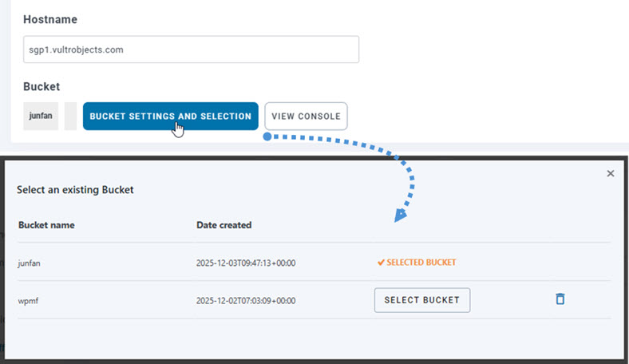
Task: Click the dotted arrow's arrowhead
Action: pos(400,214)
